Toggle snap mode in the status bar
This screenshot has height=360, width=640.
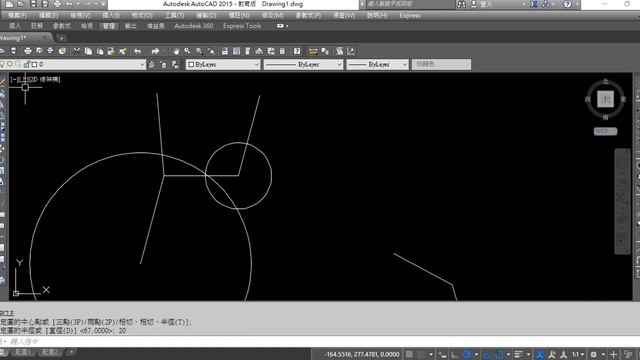click(x=421, y=354)
